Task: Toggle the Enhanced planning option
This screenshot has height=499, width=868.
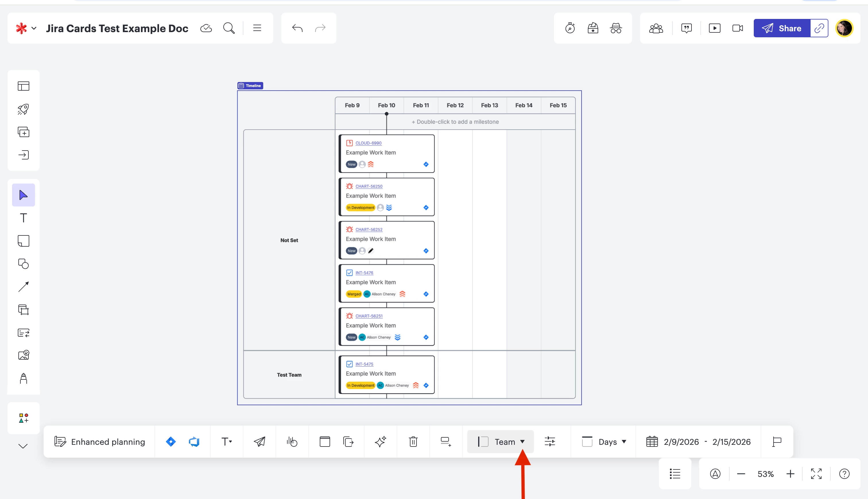Action: 100,442
